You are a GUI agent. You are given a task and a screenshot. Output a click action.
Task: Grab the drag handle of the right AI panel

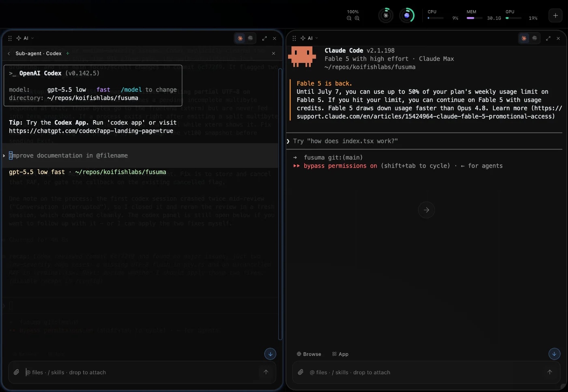pyautogui.click(x=294, y=38)
